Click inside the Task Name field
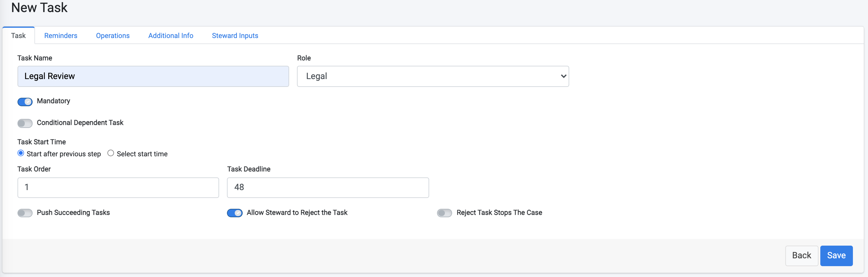Image resolution: width=868 pixels, height=277 pixels. pos(153,76)
